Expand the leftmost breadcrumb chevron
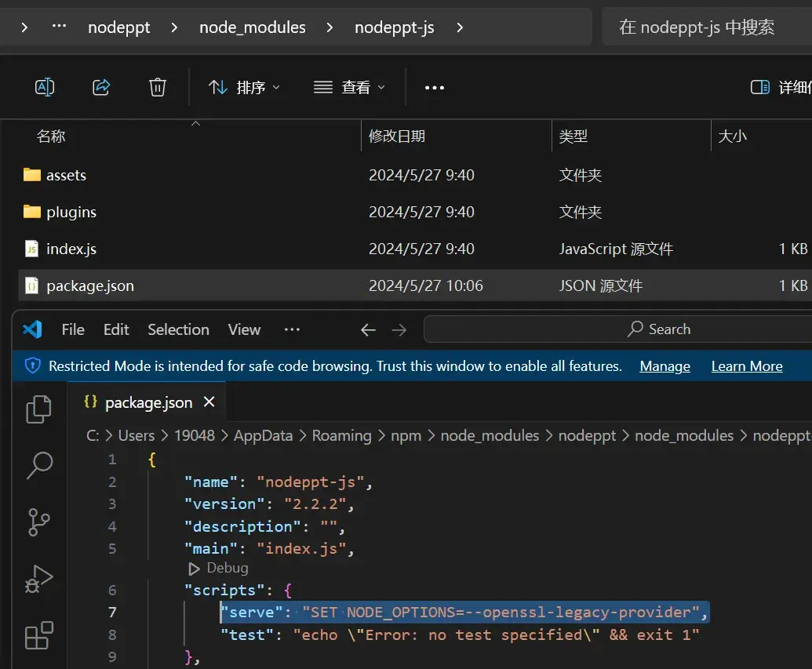 24,27
